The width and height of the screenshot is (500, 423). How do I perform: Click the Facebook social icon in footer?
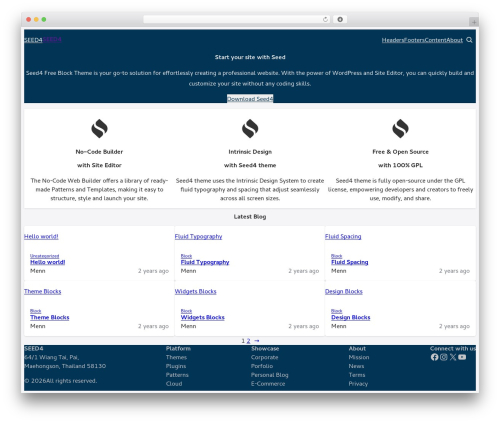tap(434, 357)
